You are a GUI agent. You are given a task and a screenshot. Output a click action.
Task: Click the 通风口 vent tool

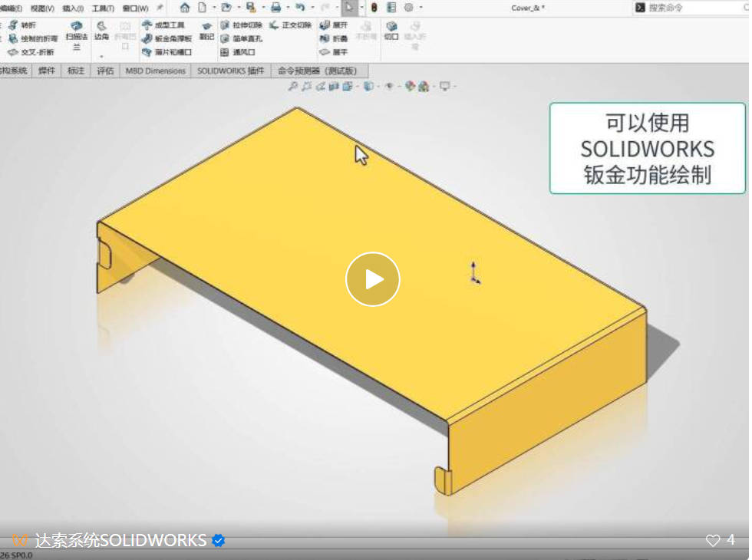(238, 52)
